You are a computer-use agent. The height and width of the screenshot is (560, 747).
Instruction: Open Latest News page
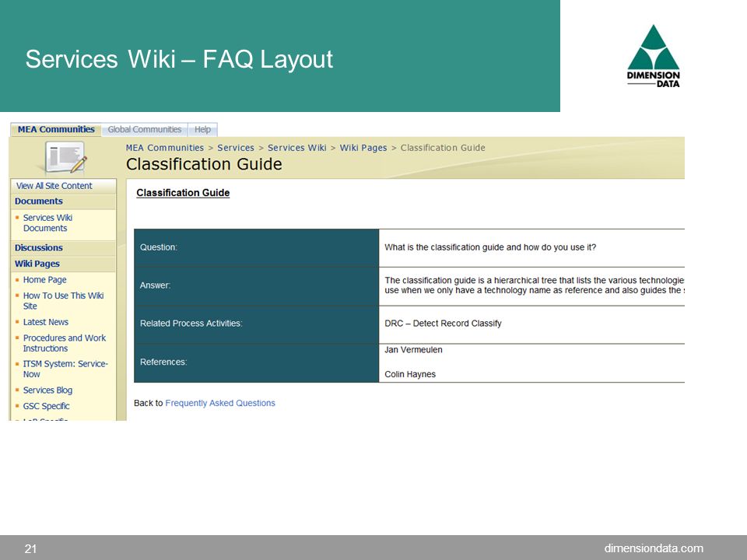46,322
